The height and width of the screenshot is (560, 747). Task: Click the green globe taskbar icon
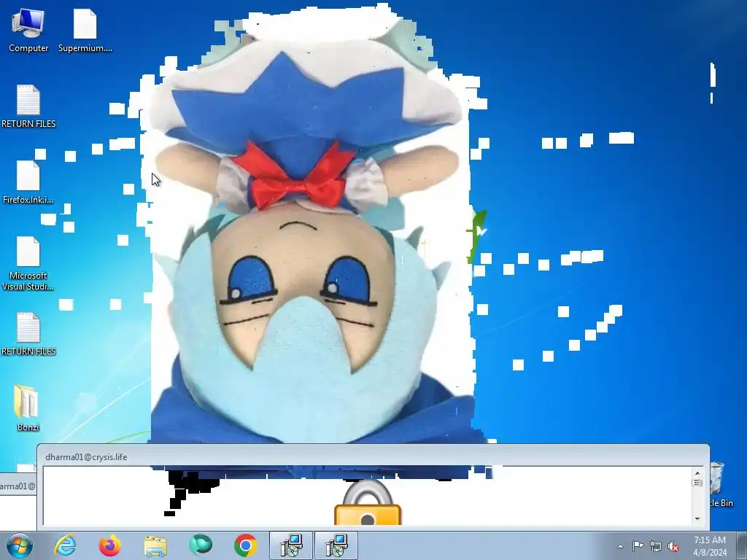200,545
